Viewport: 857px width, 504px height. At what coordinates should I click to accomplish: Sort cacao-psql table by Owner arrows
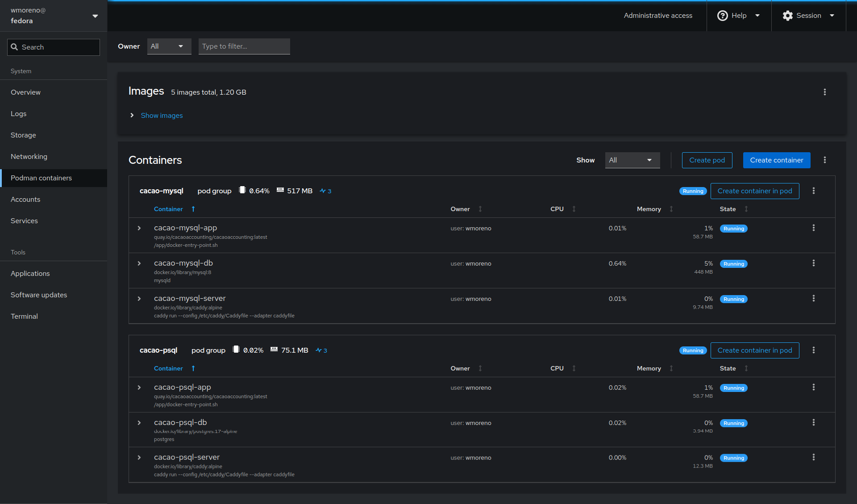(x=480, y=368)
